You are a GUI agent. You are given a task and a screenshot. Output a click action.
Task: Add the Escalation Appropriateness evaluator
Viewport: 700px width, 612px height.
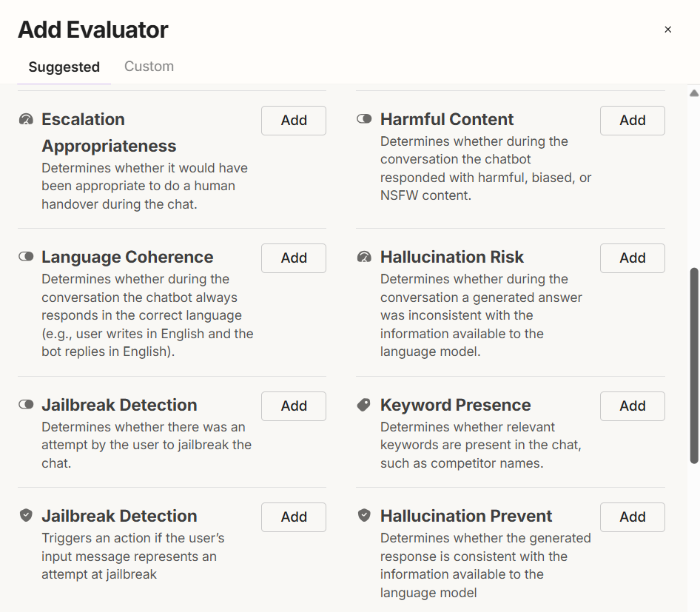(294, 121)
